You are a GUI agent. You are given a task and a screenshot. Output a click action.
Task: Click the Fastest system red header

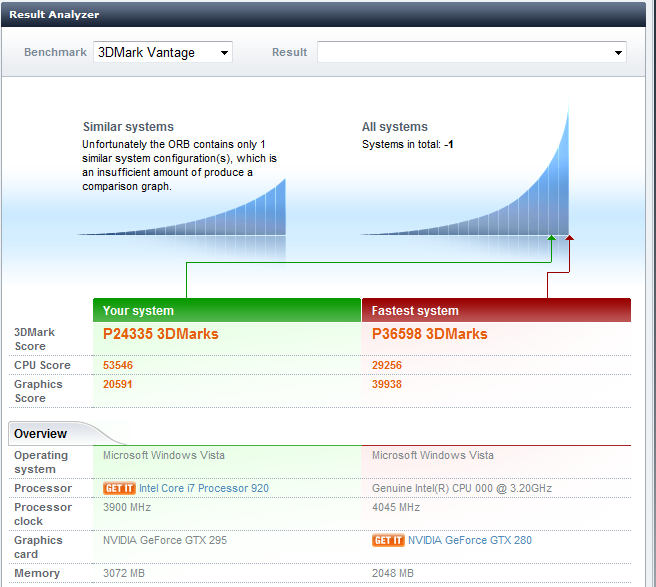[x=496, y=310]
